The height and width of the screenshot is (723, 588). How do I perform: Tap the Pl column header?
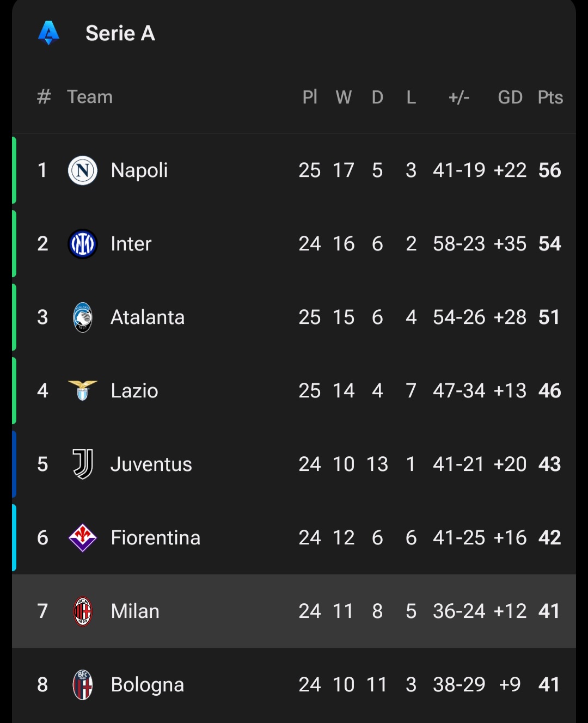pos(310,97)
